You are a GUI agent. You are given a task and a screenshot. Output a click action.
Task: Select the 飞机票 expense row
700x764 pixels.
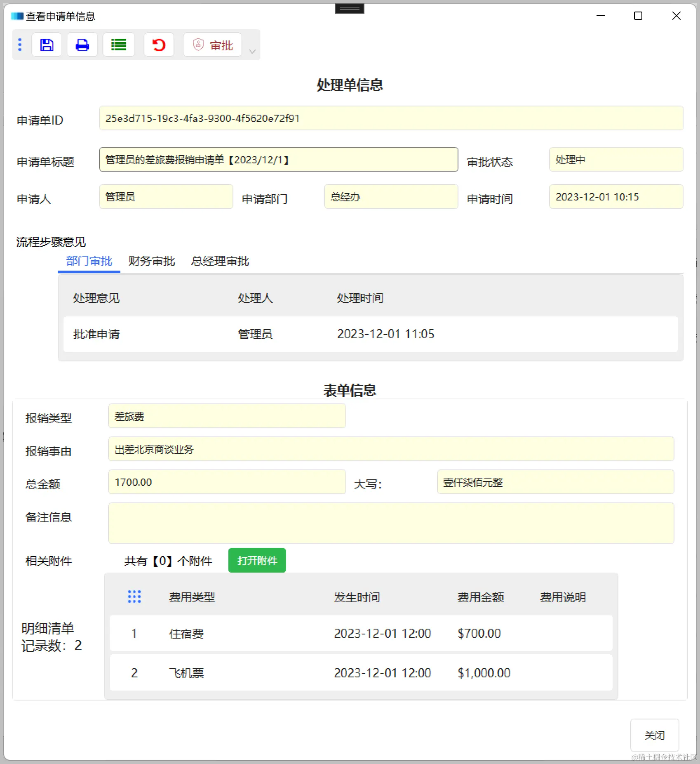point(361,673)
